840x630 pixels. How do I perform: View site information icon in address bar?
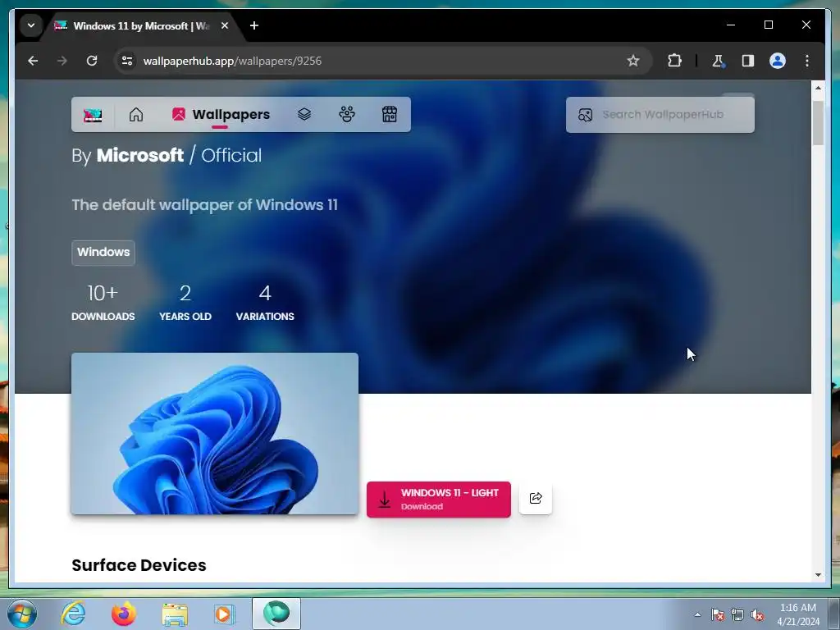(x=127, y=61)
